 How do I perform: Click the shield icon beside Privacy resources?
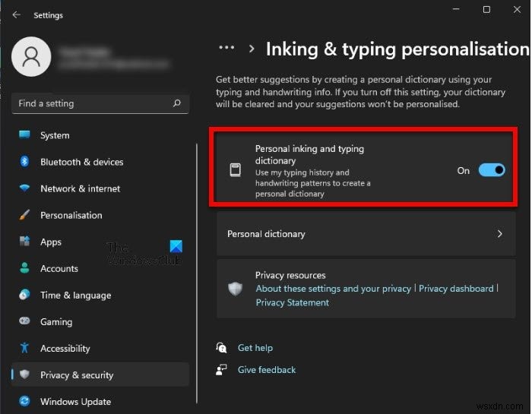click(x=235, y=289)
